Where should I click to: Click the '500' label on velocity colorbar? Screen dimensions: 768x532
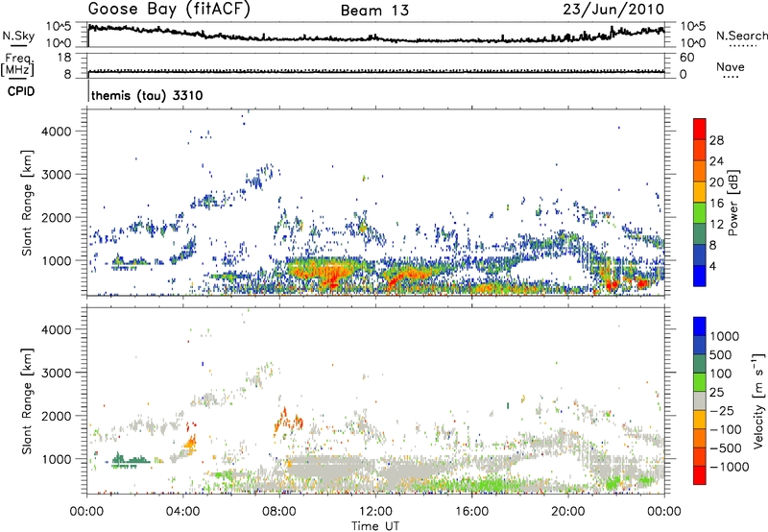pyautogui.click(x=721, y=354)
